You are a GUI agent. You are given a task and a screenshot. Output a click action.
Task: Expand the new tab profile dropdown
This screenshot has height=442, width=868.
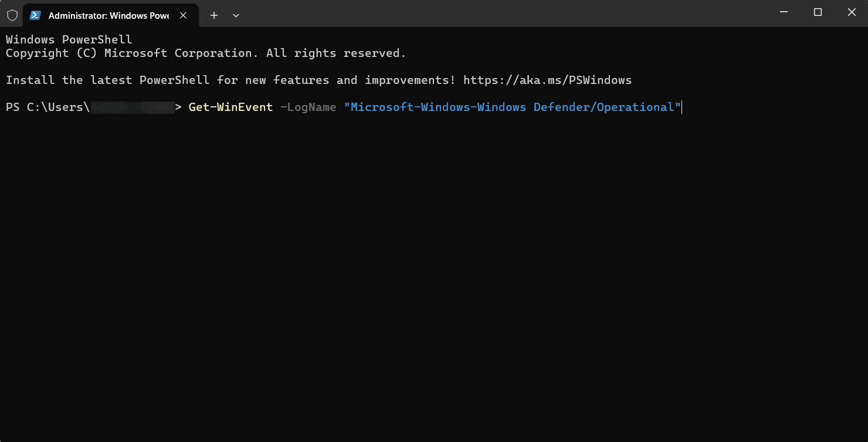coord(236,15)
